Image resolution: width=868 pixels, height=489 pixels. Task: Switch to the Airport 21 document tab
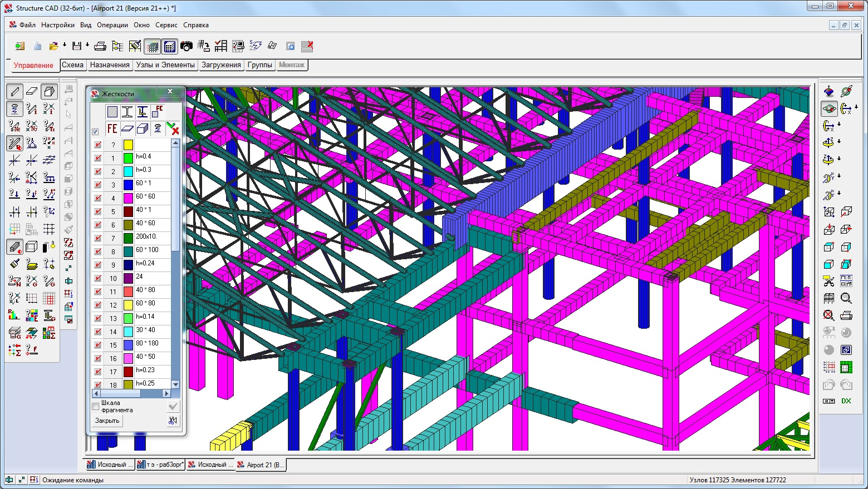click(261, 465)
